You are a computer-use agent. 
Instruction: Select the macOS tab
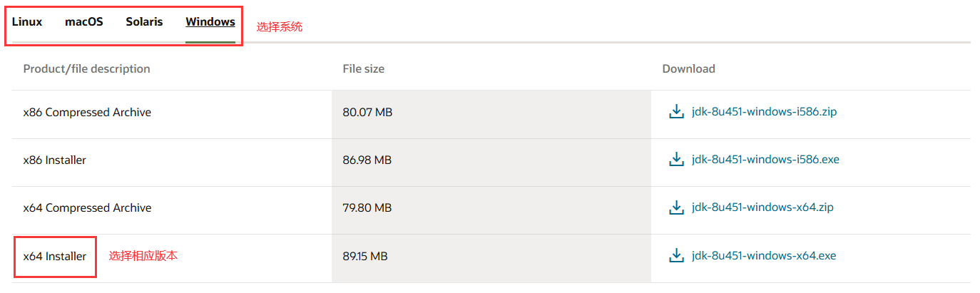coord(84,22)
